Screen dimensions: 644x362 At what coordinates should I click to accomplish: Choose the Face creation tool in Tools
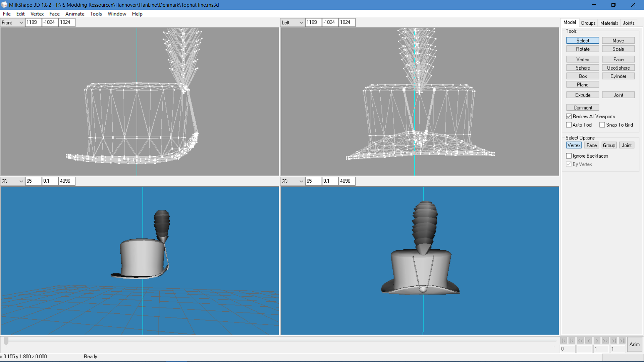(618, 59)
